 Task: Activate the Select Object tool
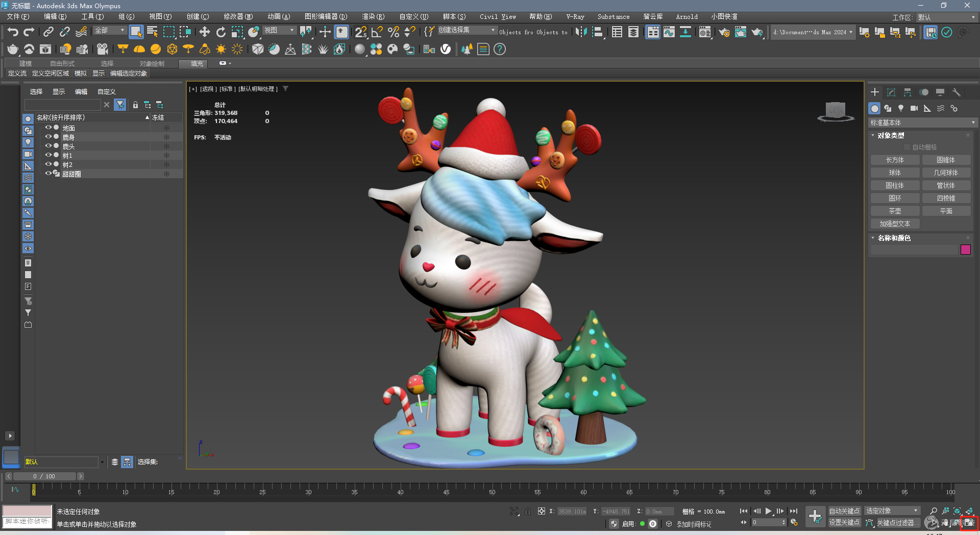point(136,32)
